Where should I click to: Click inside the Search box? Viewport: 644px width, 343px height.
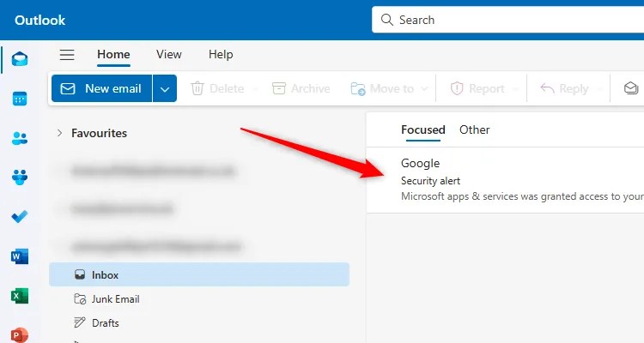[507, 20]
